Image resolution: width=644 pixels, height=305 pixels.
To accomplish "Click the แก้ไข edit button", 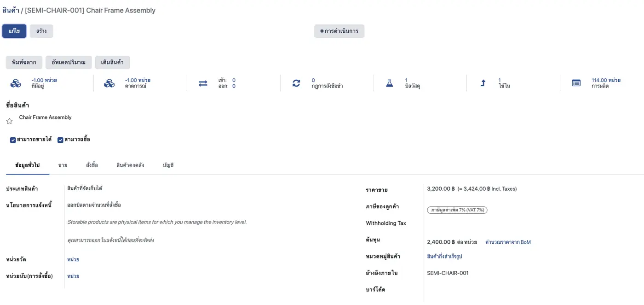I will pos(14,31).
